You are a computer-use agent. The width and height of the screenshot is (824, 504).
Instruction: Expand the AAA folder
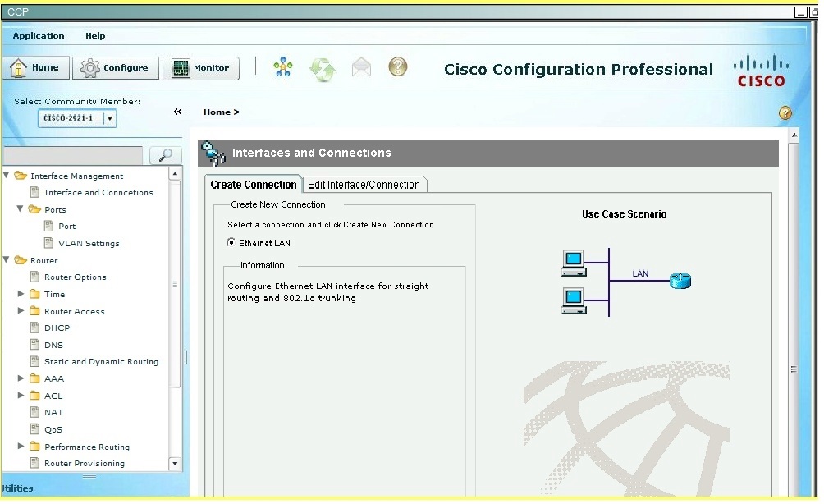point(21,378)
